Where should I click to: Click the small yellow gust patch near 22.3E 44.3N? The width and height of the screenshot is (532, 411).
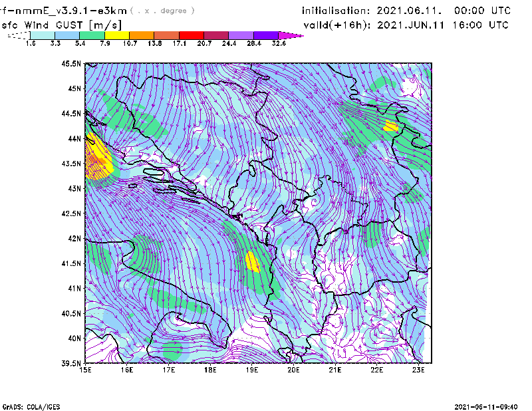pyautogui.click(x=391, y=126)
